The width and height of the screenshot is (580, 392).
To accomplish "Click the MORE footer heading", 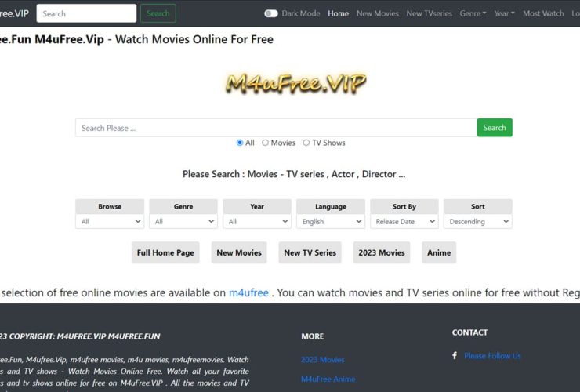I will [313, 336].
